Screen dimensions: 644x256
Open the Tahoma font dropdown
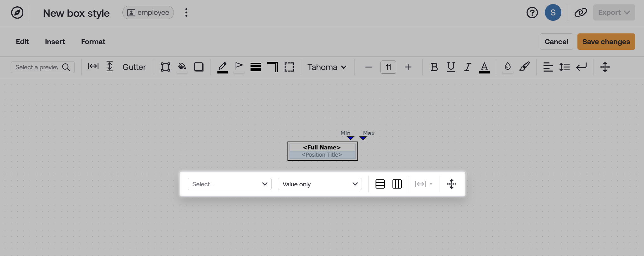coord(327,67)
